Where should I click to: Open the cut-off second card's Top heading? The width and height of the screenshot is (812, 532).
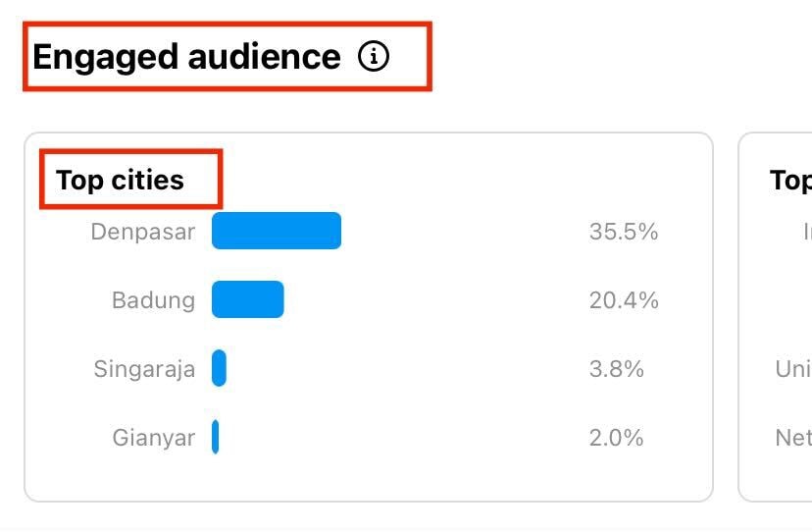click(790, 181)
